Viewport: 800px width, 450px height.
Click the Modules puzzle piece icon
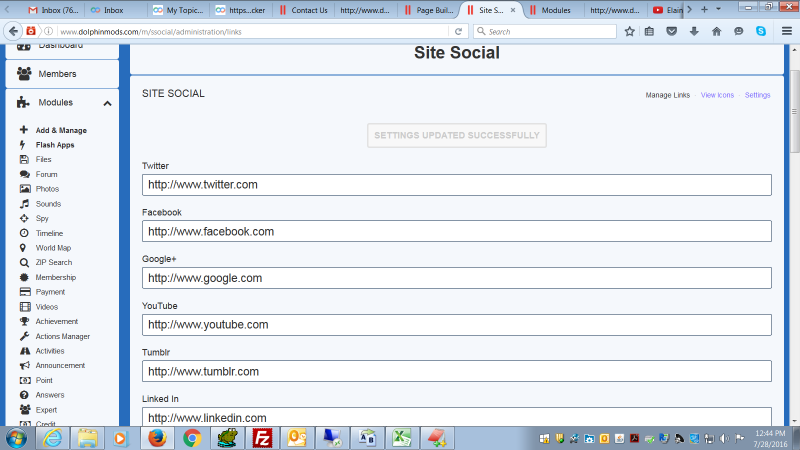23,102
